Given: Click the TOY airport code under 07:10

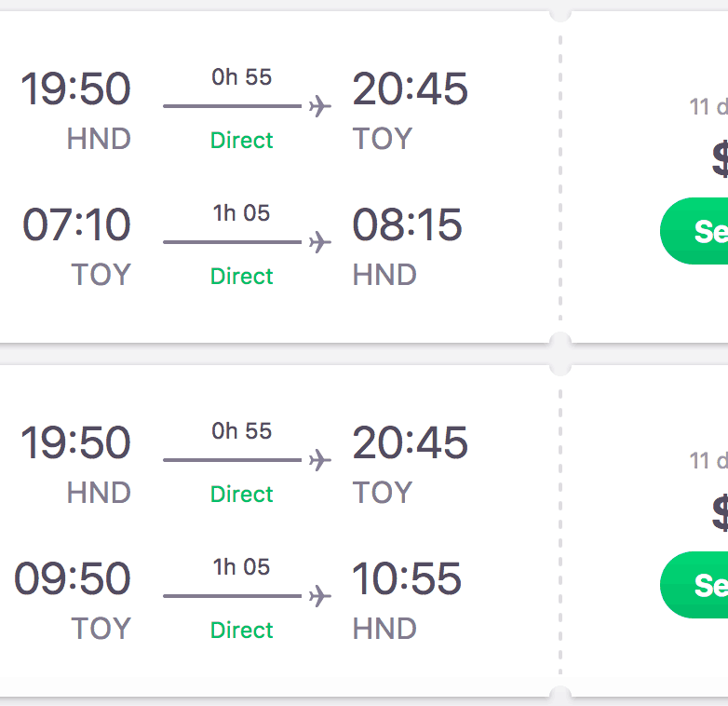Looking at the screenshot, I should [101, 276].
